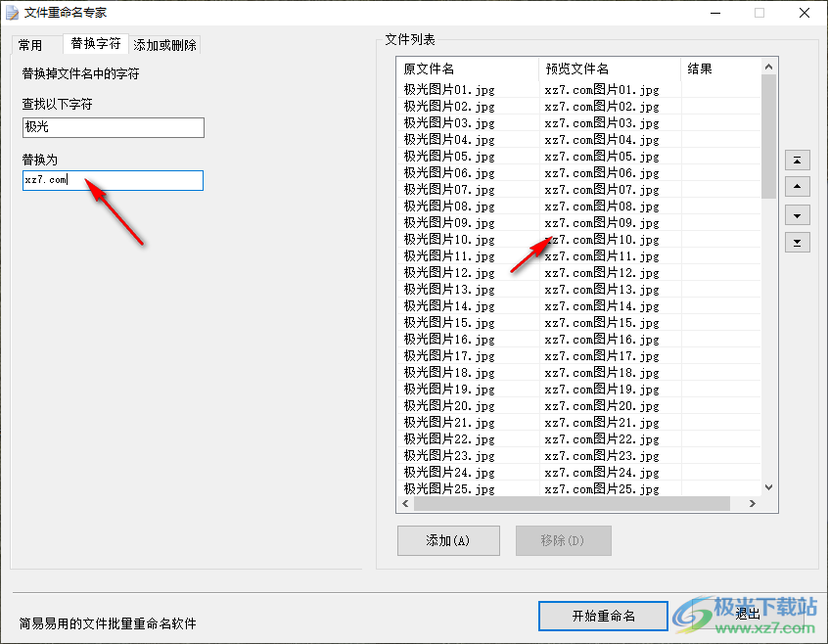Image resolution: width=828 pixels, height=644 pixels.
Task: Click preview name xz7.com图片18.jpg
Action: point(602,372)
